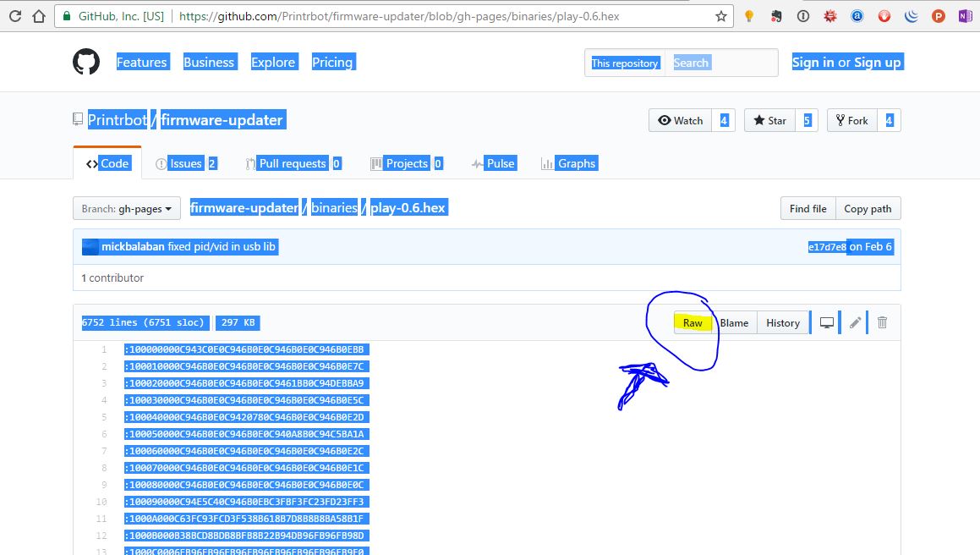Image resolution: width=980 pixels, height=555 pixels.
Task: Edit this file with the pencil icon
Action: pyautogui.click(x=855, y=323)
